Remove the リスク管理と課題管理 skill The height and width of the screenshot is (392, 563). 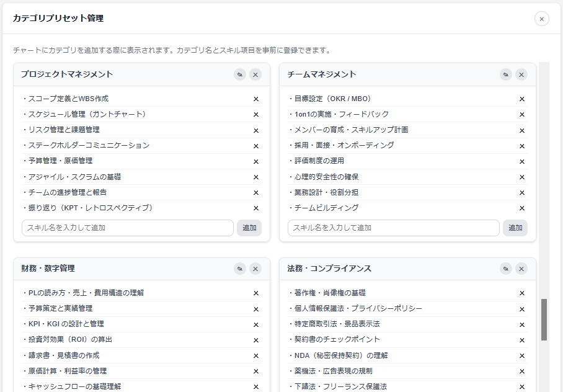tap(256, 130)
